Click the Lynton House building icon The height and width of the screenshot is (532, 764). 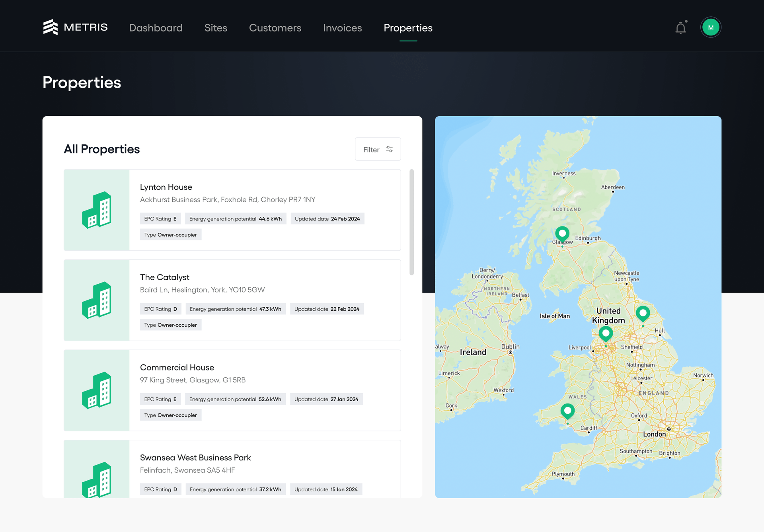[97, 210]
